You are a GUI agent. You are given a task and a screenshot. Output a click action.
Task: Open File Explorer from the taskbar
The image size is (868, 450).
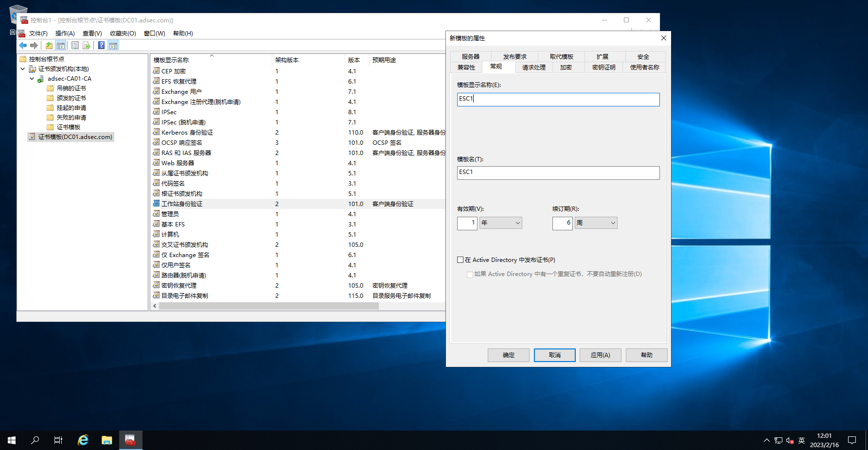point(107,440)
